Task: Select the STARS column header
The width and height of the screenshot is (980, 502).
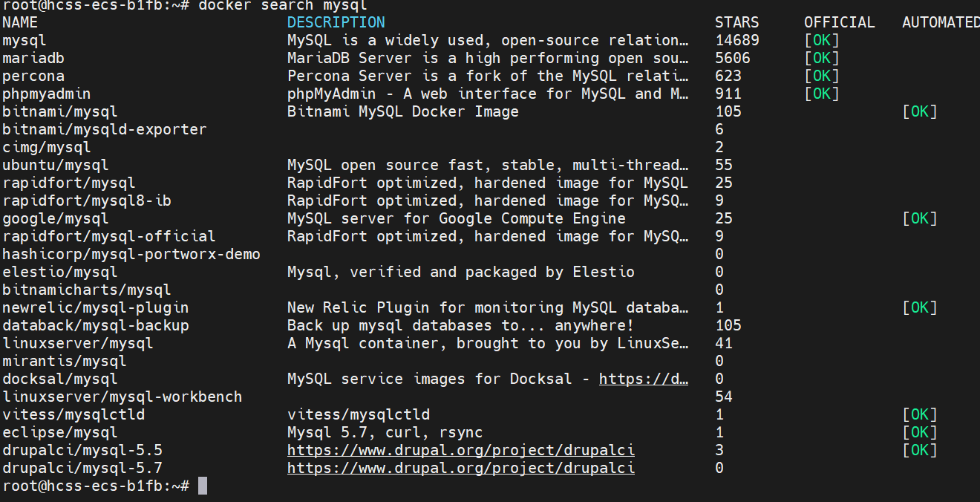Action: (737, 23)
